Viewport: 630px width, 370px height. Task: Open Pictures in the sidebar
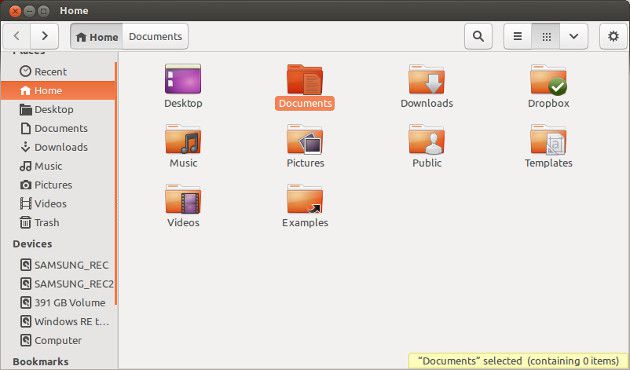[x=58, y=185]
